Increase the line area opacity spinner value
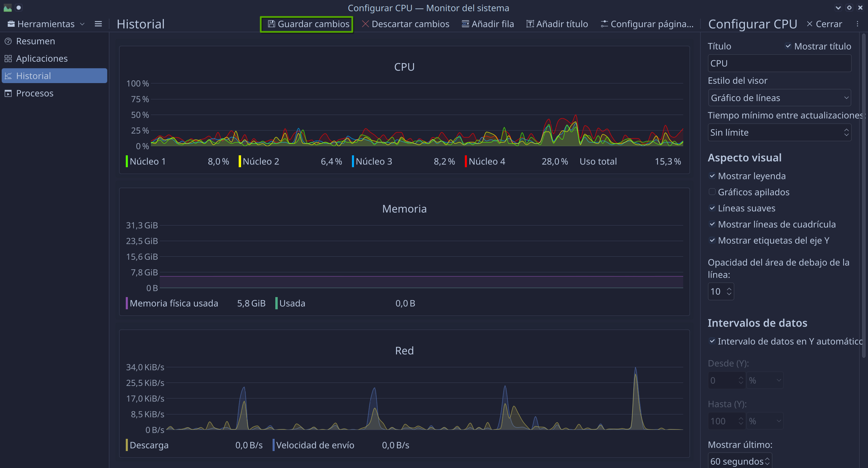This screenshot has height=468, width=868. click(729, 289)
